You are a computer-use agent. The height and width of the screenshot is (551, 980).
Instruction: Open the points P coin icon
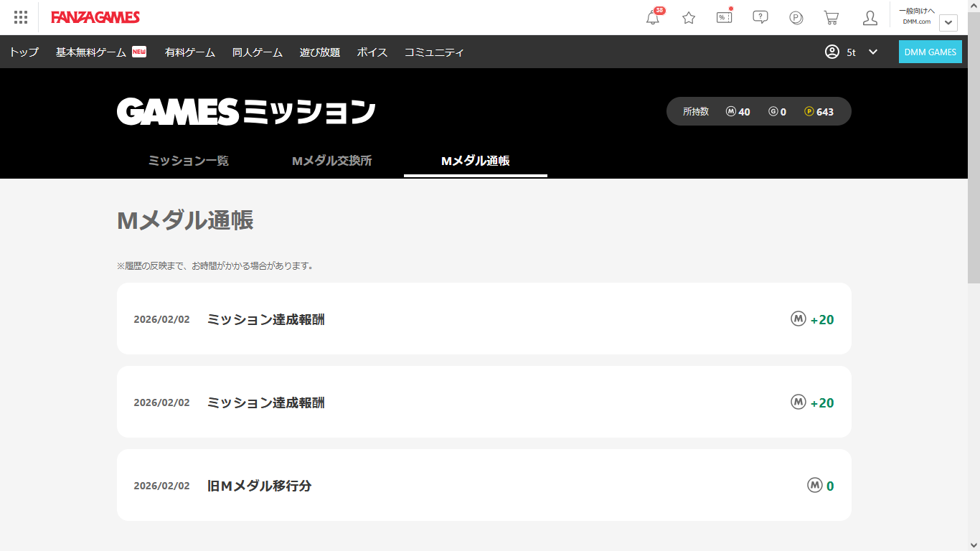tap(796, 18)
